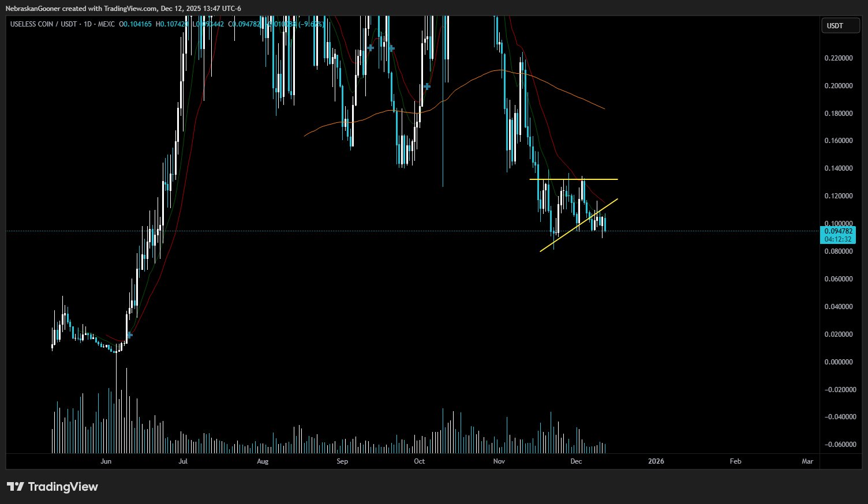
Task: Open the USDT currency selector
Action: 840,26
